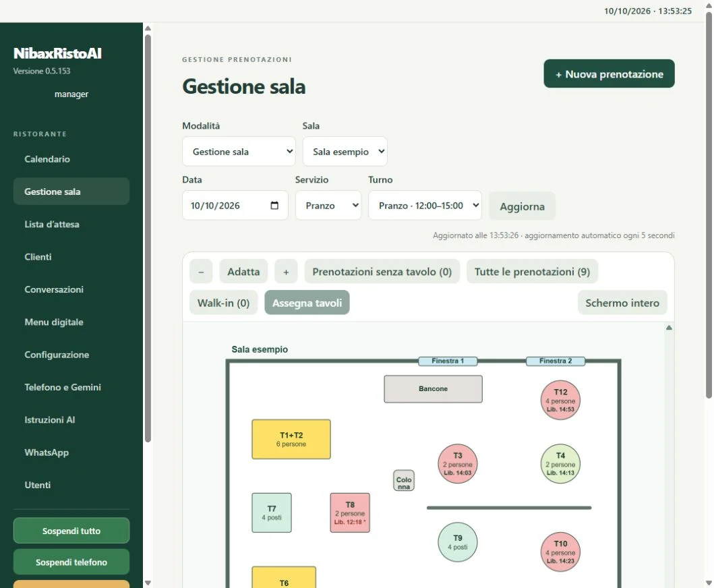Click the Finestra 2 window marker
The image size is (714, 588).
556,361
